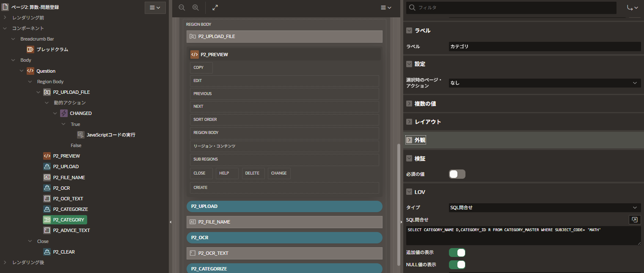Screen dimensions: 644x273
Task: Select the False branch under CHANGED
Action: (76, 145)
